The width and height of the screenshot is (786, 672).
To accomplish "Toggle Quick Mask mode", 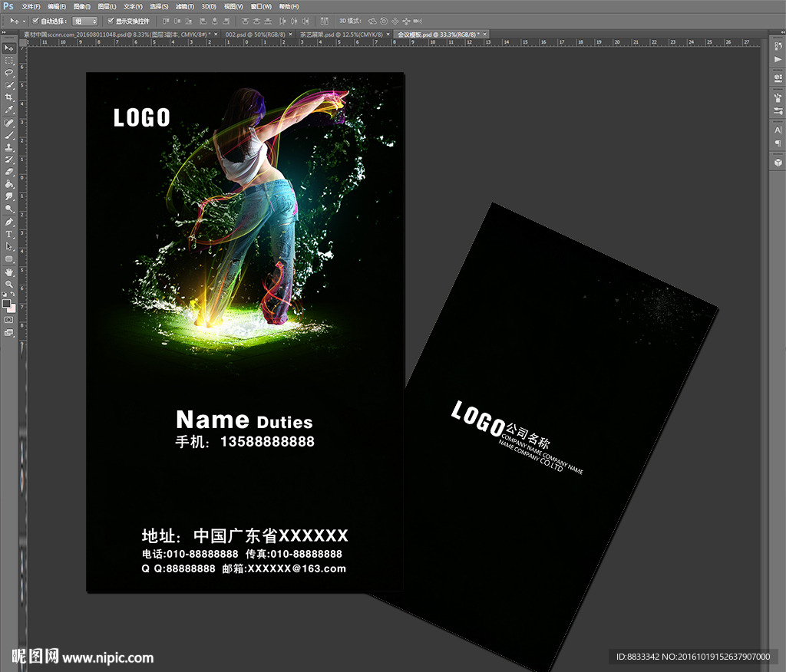I will pyautogui.click(x=9, y=320).
